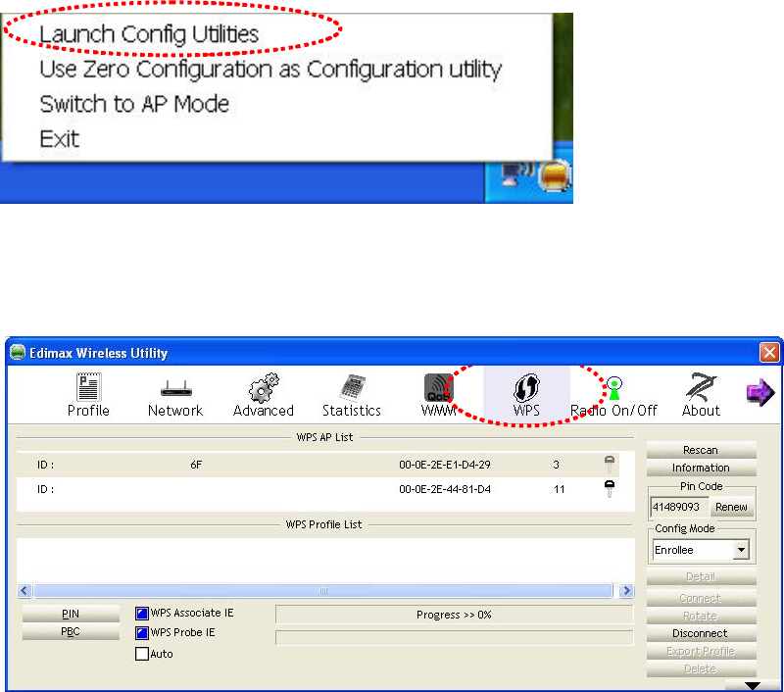
Task: Select Exit from the tray menu
Action: click(x=59, y=139)
